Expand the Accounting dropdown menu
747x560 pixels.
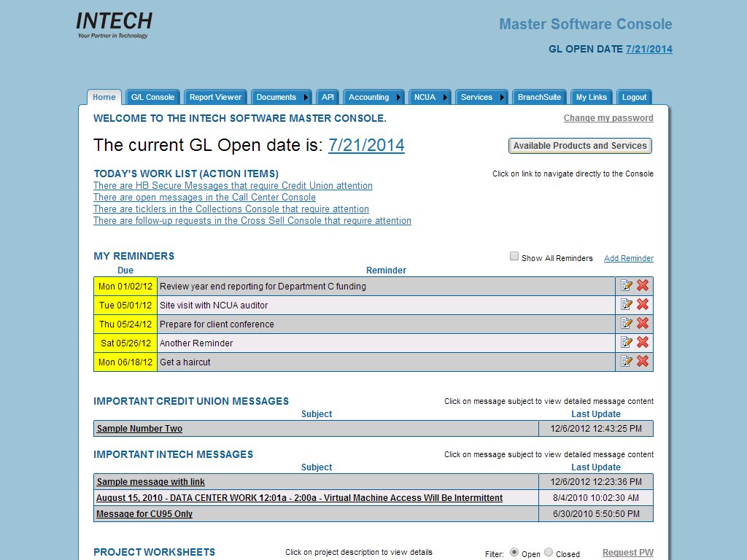[x=398, y=98]
